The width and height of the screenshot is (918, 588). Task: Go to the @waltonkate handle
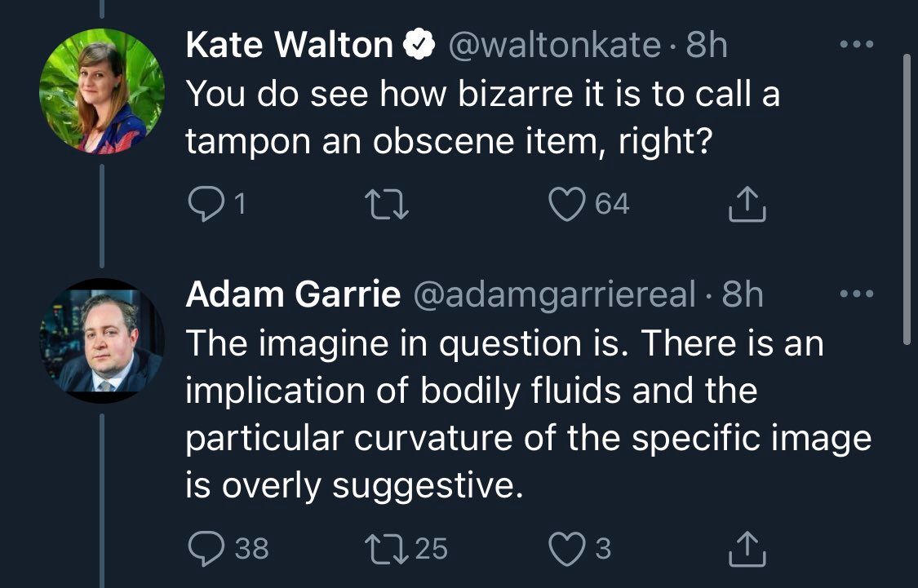554,45
